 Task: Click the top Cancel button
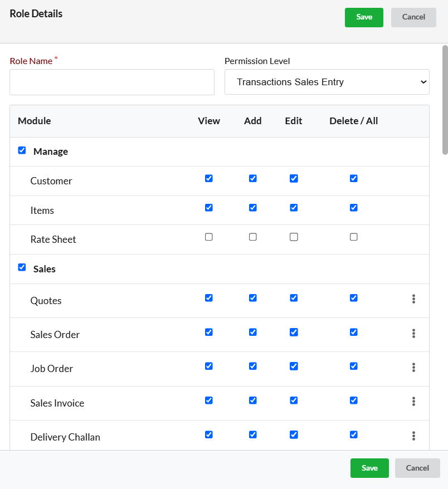[413, 17]
